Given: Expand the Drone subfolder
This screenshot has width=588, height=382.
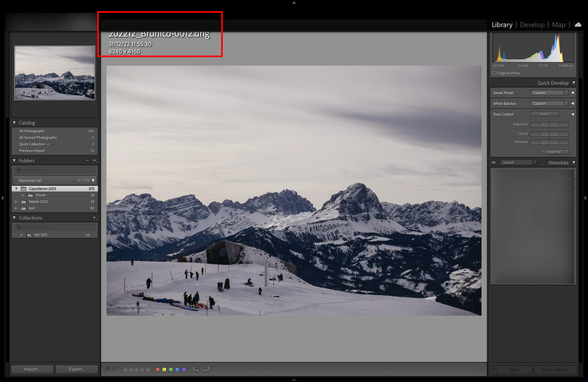Looking at the screenshot, I should tap(23, 195).
